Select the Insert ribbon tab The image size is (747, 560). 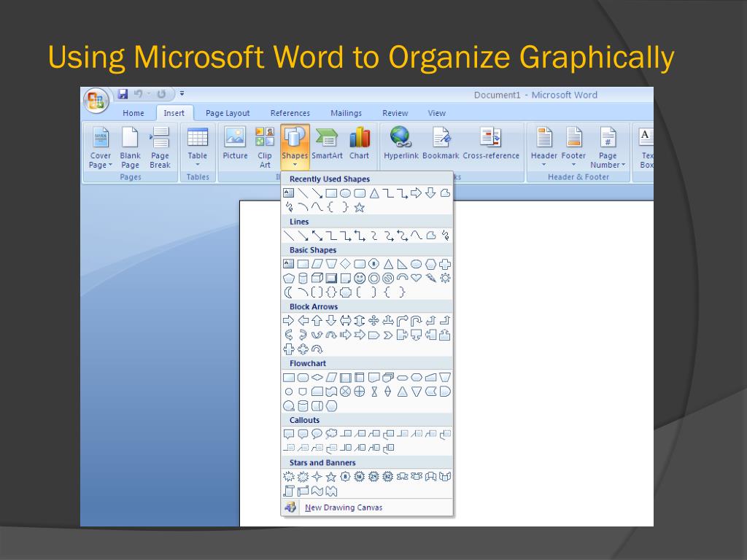click(174, 113)
